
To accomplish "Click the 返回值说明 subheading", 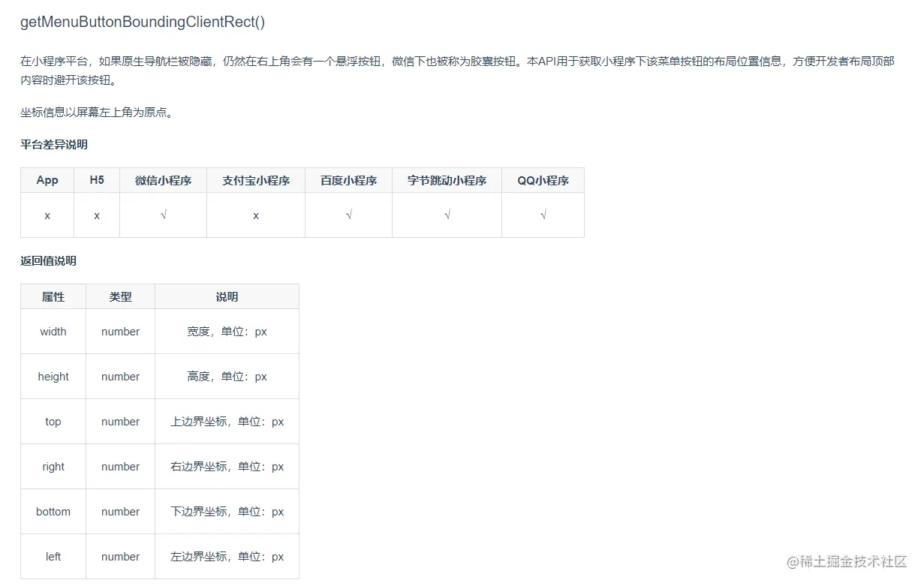I will (x=48, y=261).
